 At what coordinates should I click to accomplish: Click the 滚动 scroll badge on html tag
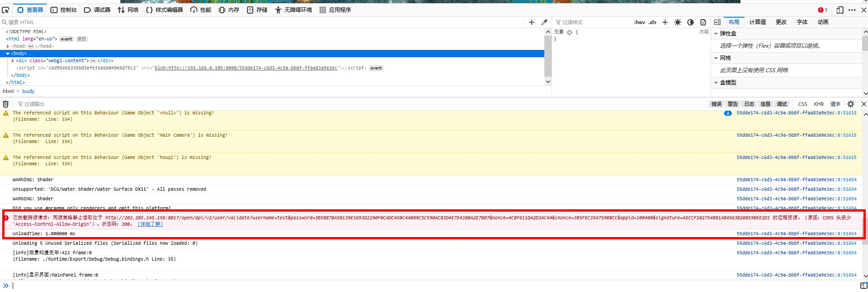coord(82,39)
